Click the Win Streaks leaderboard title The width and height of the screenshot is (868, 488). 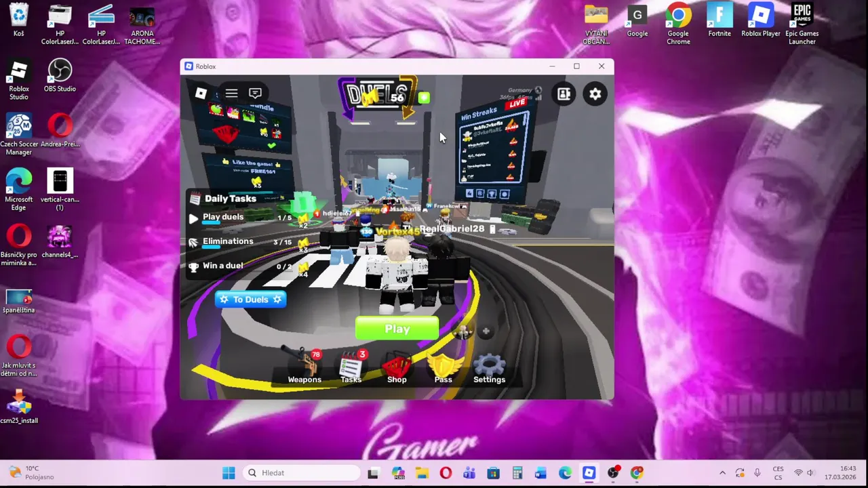point(479,115)
